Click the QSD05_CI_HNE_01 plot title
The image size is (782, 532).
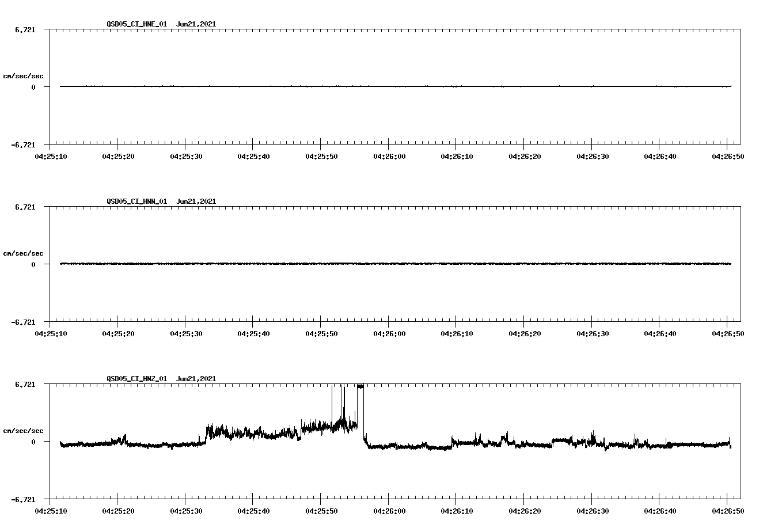(x=137, y=24)
